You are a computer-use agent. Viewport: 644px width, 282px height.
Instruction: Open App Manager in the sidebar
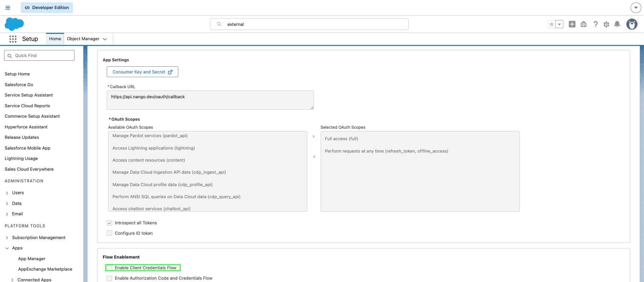(x=32, y=259)
